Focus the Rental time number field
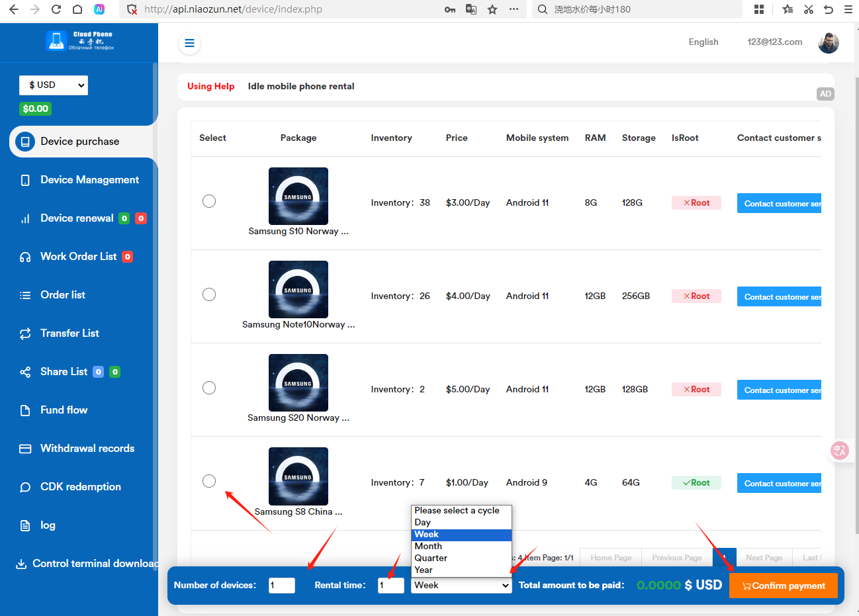 [391, 585]
